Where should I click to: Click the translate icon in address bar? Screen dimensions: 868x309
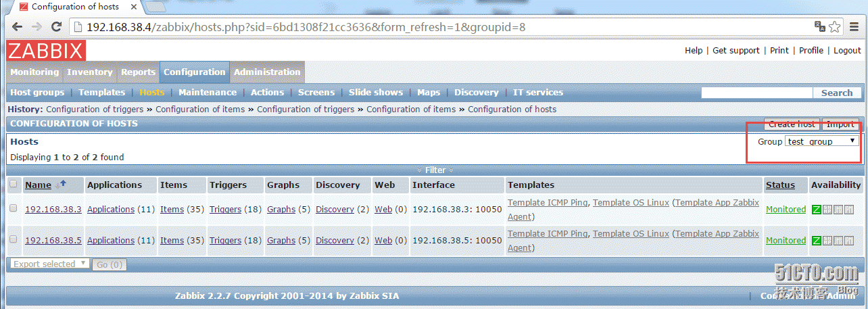[x=820, y=27]
